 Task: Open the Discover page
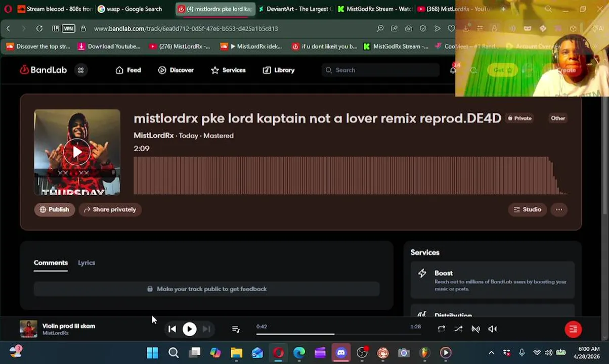(x=176, y=70)
